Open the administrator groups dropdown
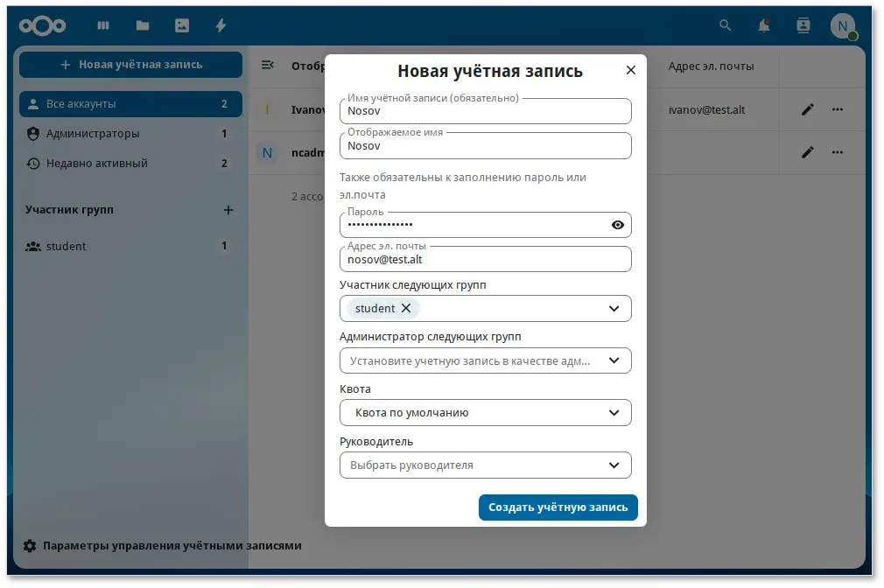 pyautogui.click(x=485, y=360)
